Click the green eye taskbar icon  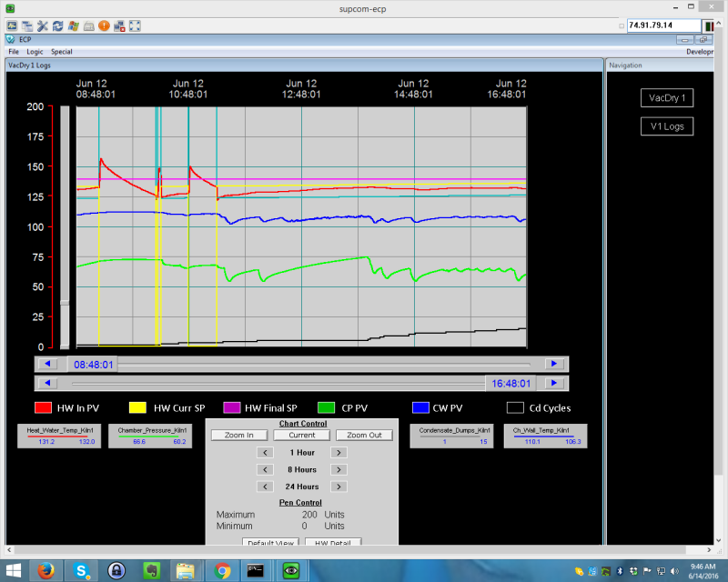coord(291,570)
